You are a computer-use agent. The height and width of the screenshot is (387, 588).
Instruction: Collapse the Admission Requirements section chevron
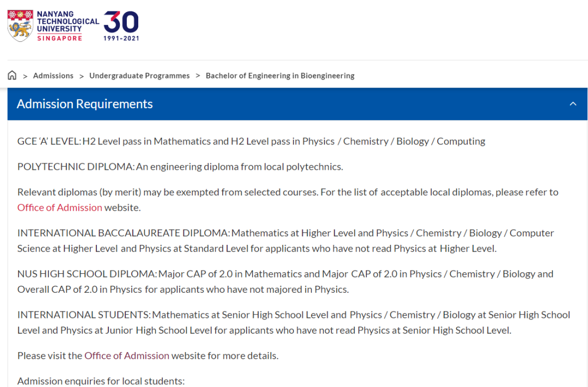point(573,104)
